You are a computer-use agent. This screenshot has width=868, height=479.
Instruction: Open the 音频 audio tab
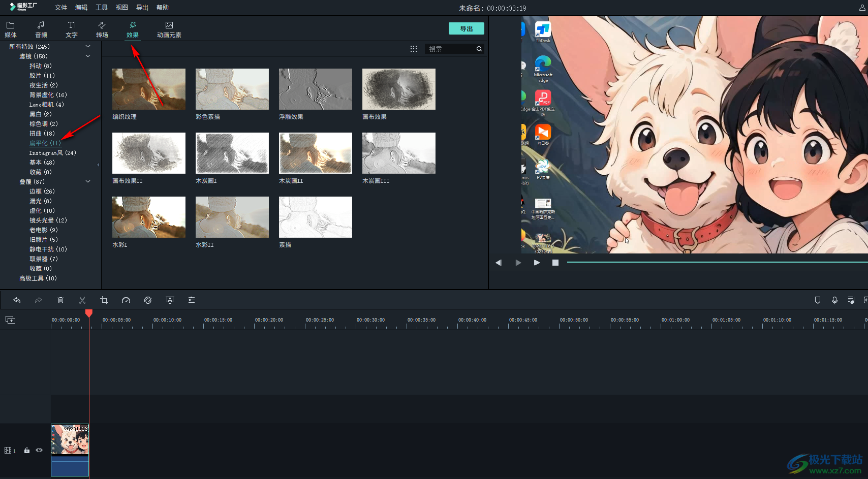(x=41, y=29)
